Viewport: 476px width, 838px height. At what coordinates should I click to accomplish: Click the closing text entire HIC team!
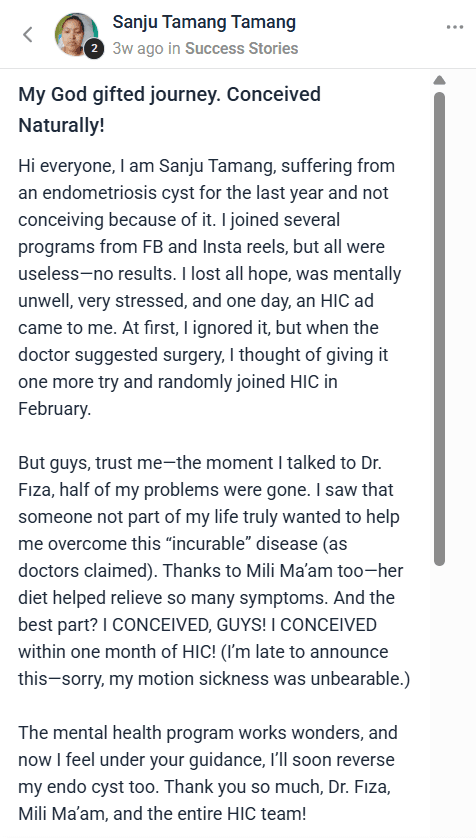(243, 814)
